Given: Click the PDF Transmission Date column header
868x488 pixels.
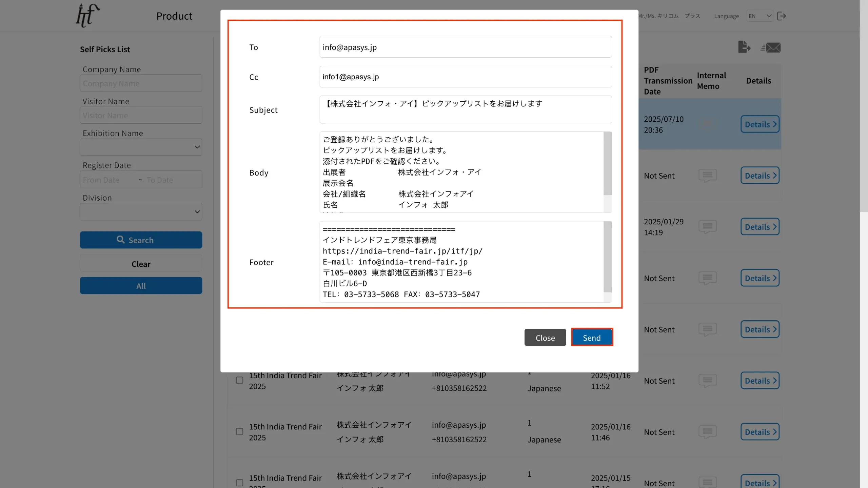Looking at the screenshot, I should [x=668, y=81].
